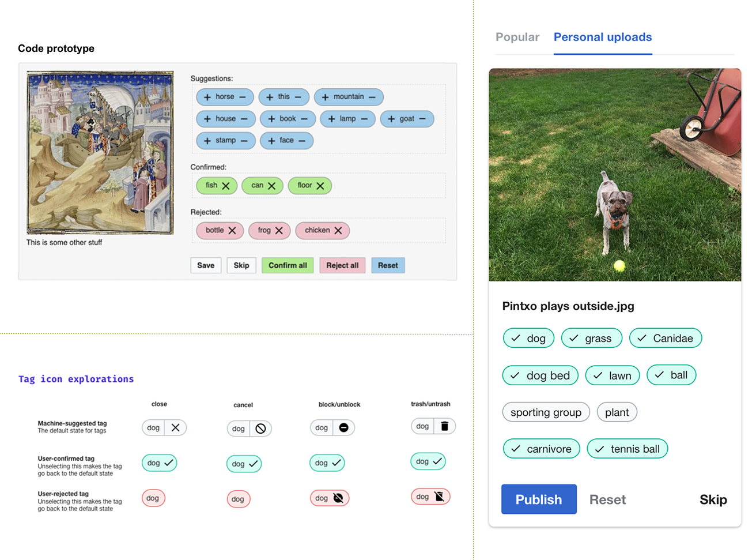Click the untrash icon on rejected dog tag
Screen dimensions: 756x560
click(439, 497)
